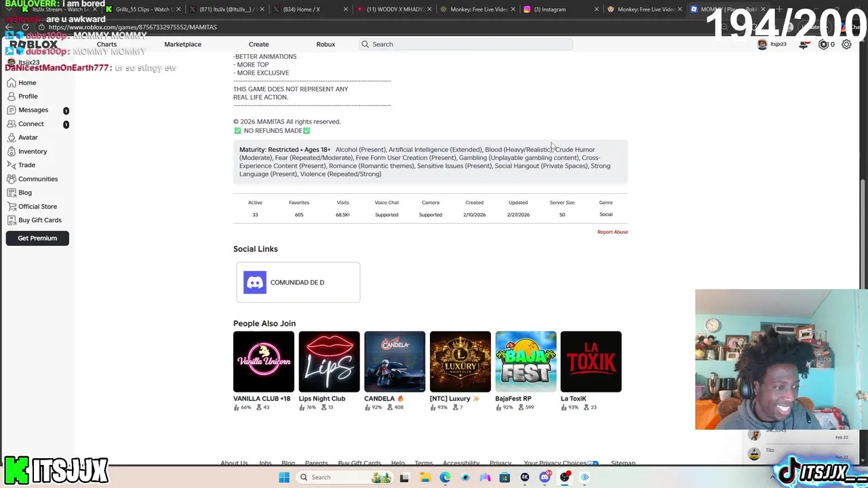Click the Roblox search field
Screen dimensions: 868x488
pyautogui.click(x=466, y=44)
